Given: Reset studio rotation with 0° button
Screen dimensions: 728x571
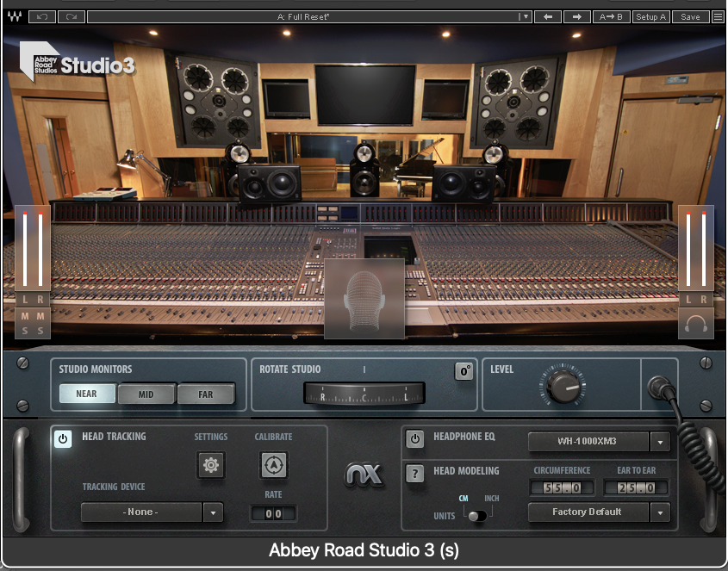Looking at the screenshot, I should click(x=464, y=371).
